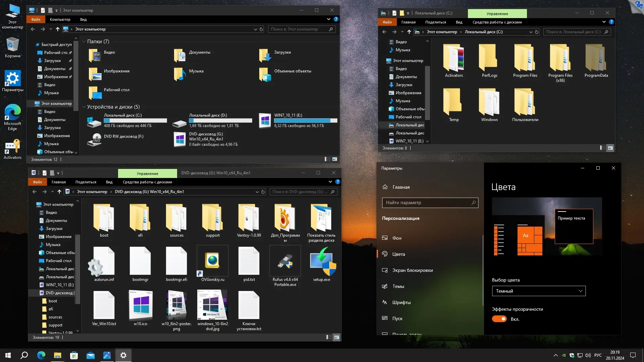644x362 pixels.
Task: Select the WIN7_10_11 (E:) drive icon
Action: click(265, 121)
